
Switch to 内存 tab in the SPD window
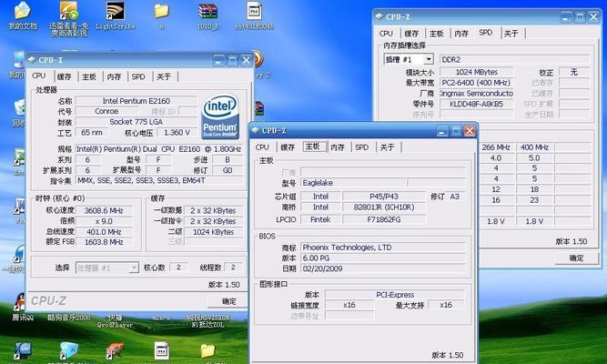(x=461, y=34)
